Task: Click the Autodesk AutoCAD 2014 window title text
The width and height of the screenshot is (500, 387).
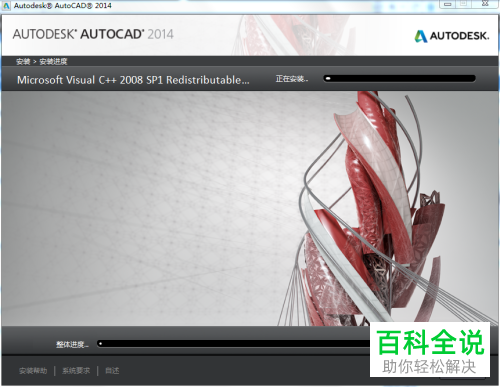Action: point(63,6)
